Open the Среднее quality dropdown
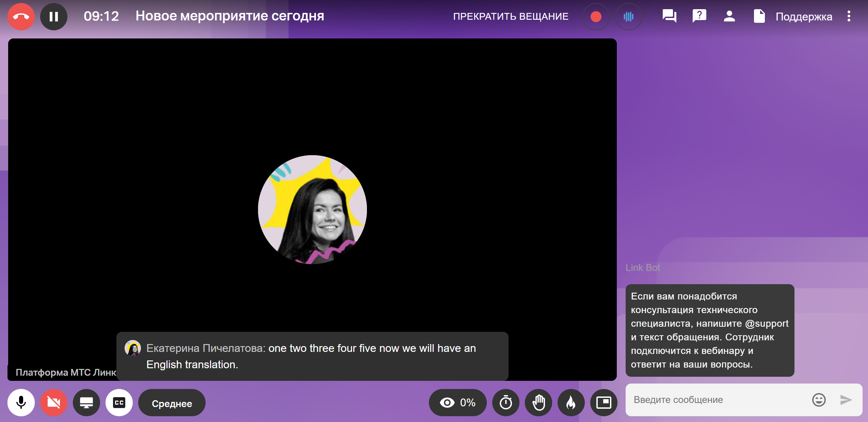The image size is (868, 422). (172, 403)
